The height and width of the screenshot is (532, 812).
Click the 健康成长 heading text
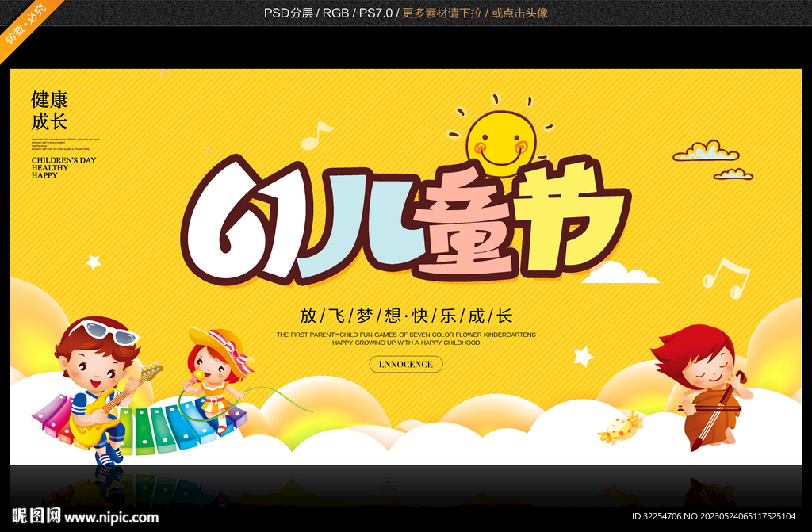coord(49,110)
